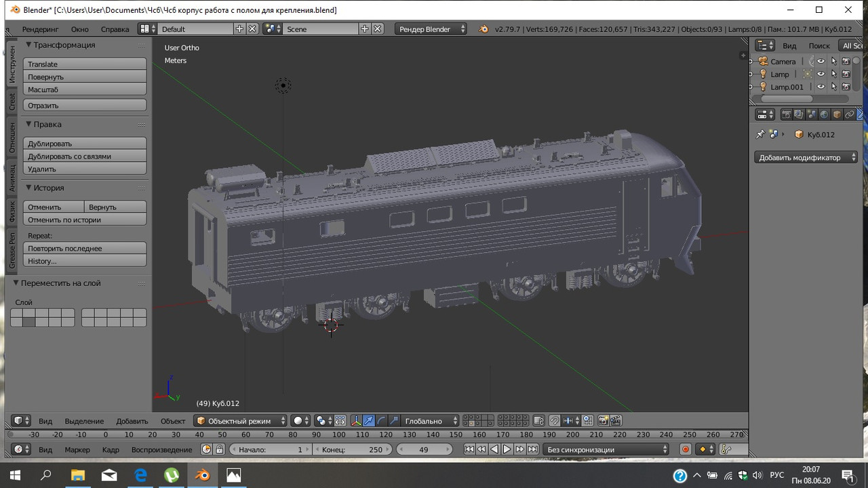Hide Camera in viewport with eye icon

pyautogui.click(x=821, y=61)
